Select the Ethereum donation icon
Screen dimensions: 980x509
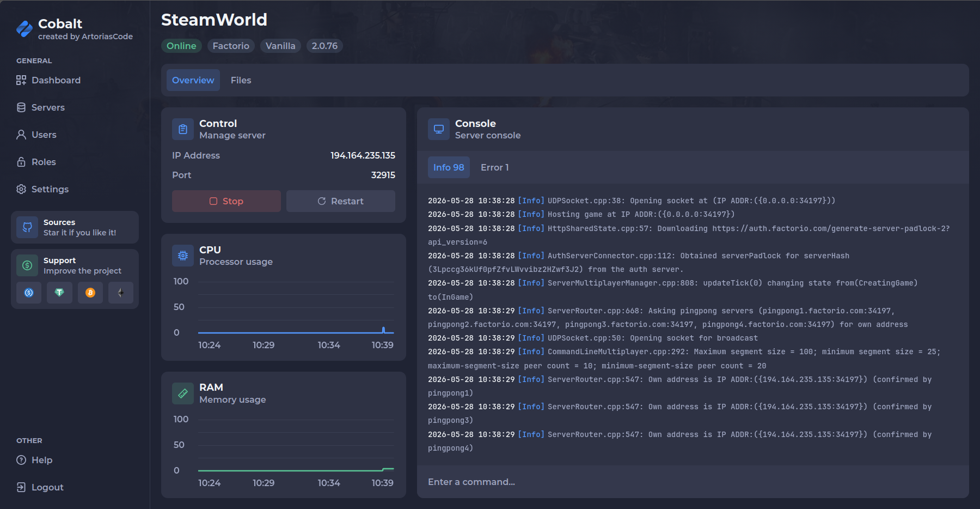point(121,293)
